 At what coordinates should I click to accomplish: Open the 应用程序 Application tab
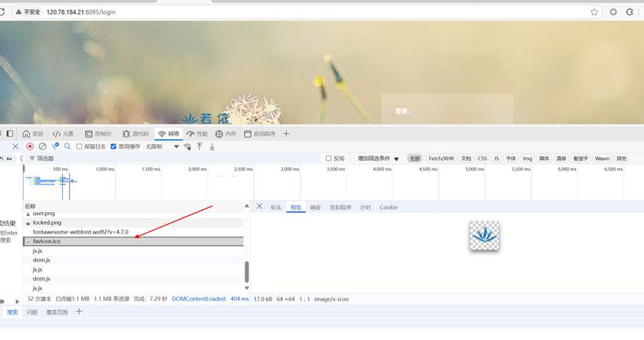tap(260, 134)
